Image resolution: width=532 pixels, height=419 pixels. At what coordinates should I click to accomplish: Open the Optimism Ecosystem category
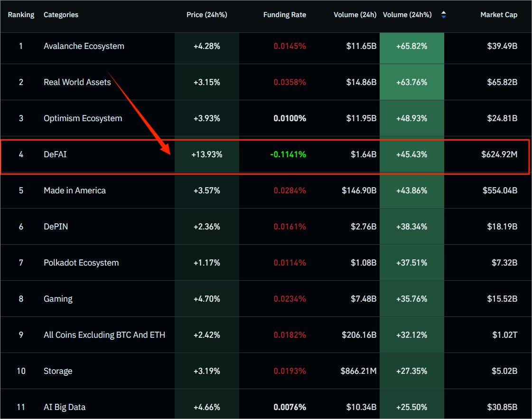(83, 118)
